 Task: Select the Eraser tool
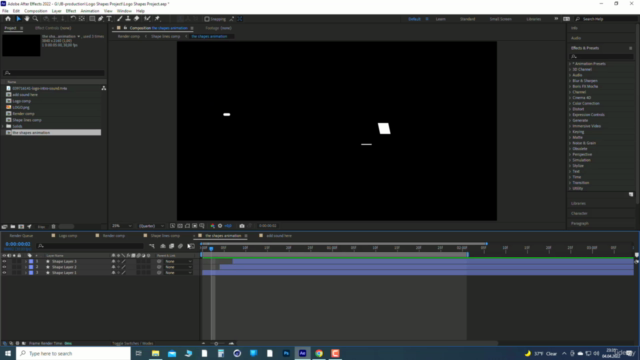point(136,19)
